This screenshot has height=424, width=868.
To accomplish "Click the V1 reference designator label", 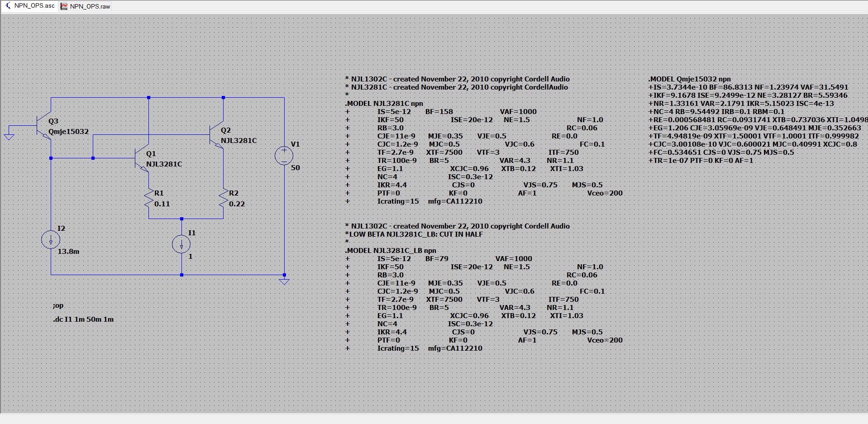I will coord(295,144).
